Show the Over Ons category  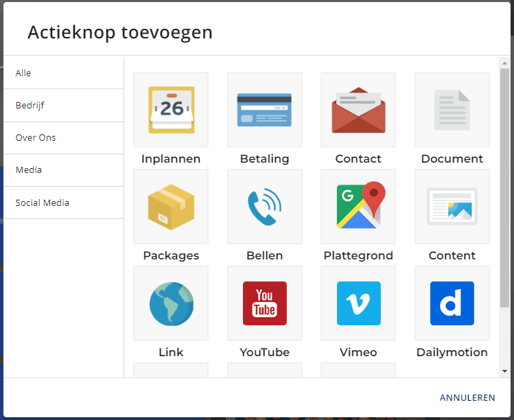(x=64, y=138)
